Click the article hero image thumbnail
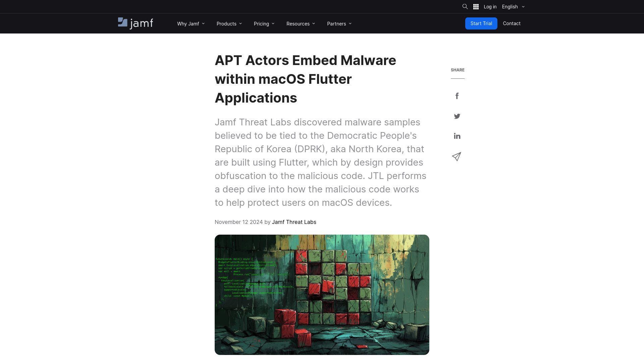 click(322, 294)
